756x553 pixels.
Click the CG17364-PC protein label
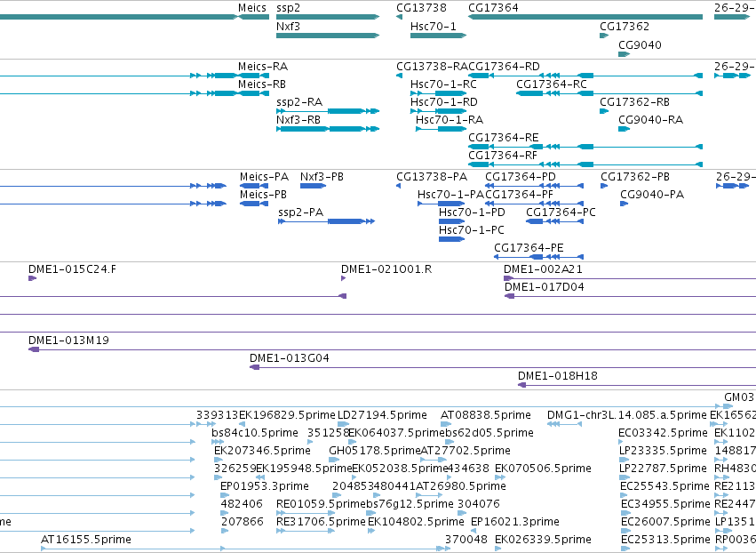click(561, 212)
